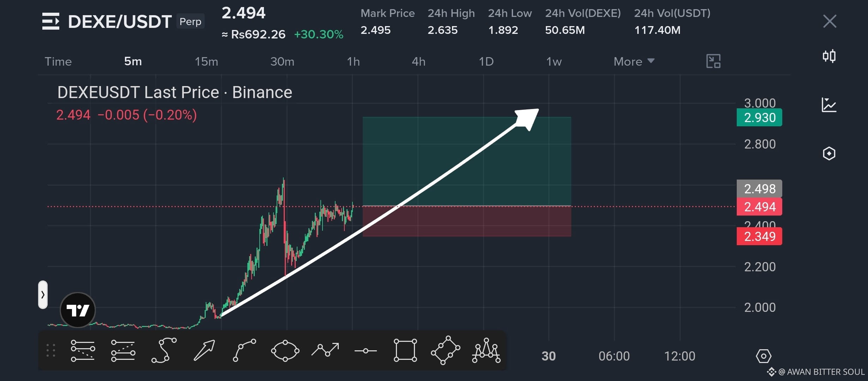Tap the Perp contract type badge
Image resolution: width=868 pixels, height=381 pixels.
coord(191,22)
